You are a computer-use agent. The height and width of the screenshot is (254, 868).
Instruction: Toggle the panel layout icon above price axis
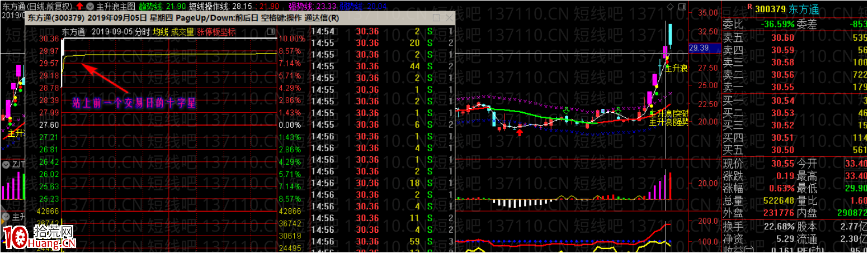tap(682, 6)
